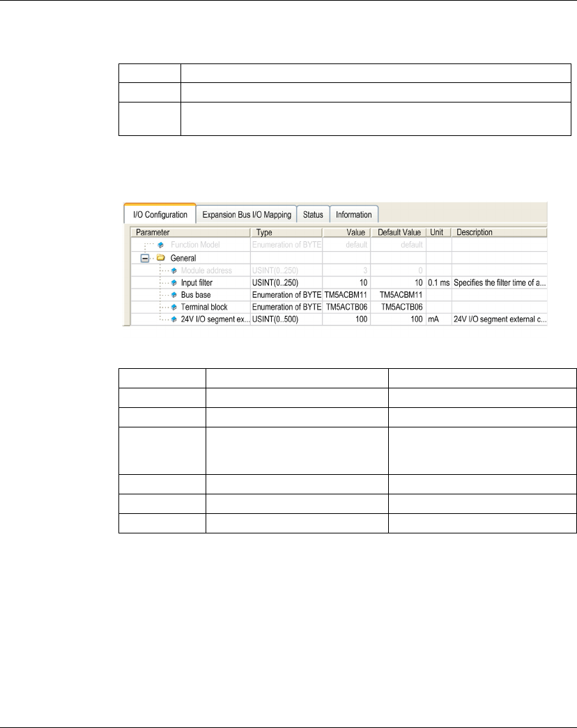Click the Function Model value default

(x=346, y=245)
